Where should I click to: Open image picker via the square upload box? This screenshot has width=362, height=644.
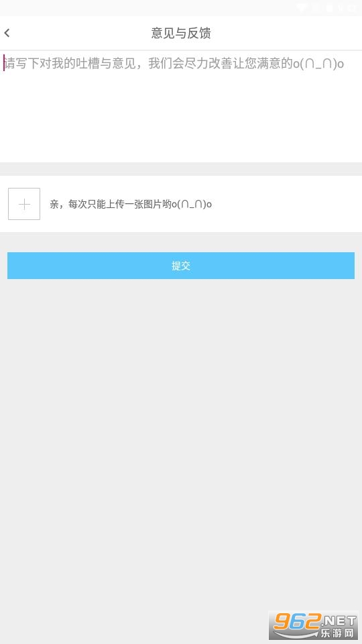[24, 204]
